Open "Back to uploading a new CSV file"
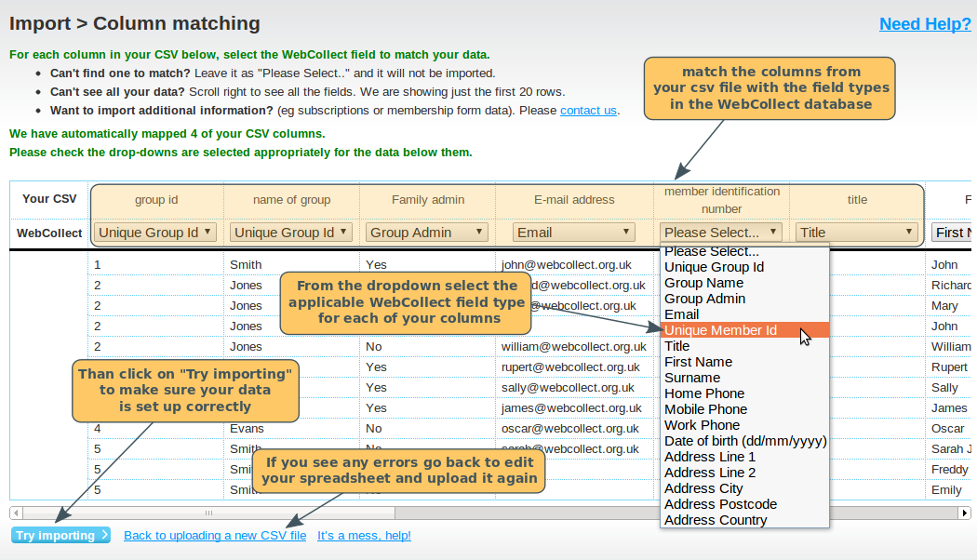Image resolution: width=977 pixels, height=560 pixels. point(215,535)
